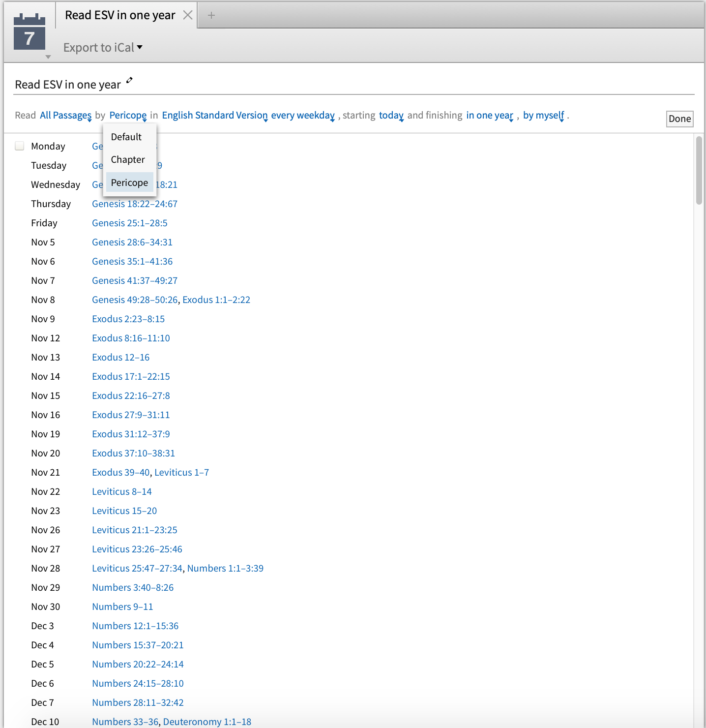Open the Leviticus 8–14 reading
This screenshot has height=728, width=706.
coord(122,491)
